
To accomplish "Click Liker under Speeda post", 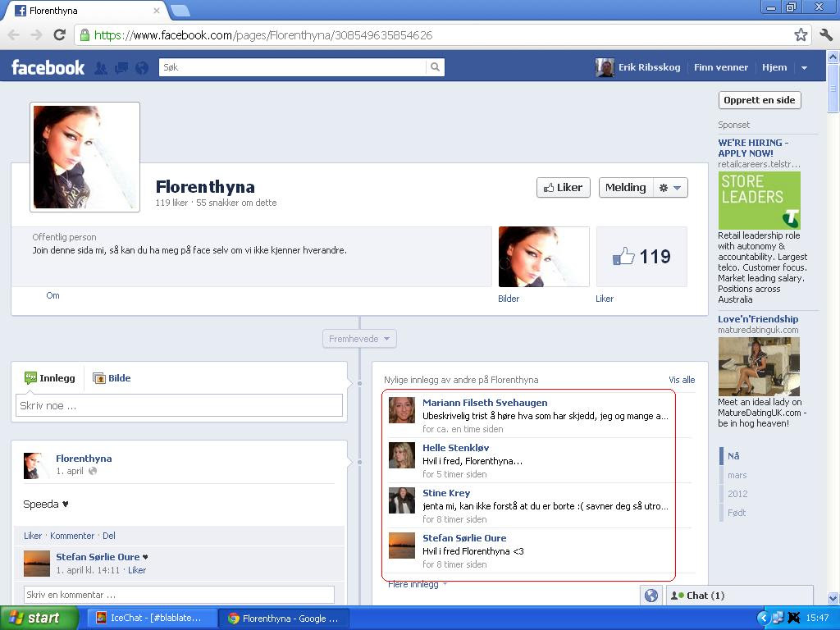I will (x=33, y=536).
